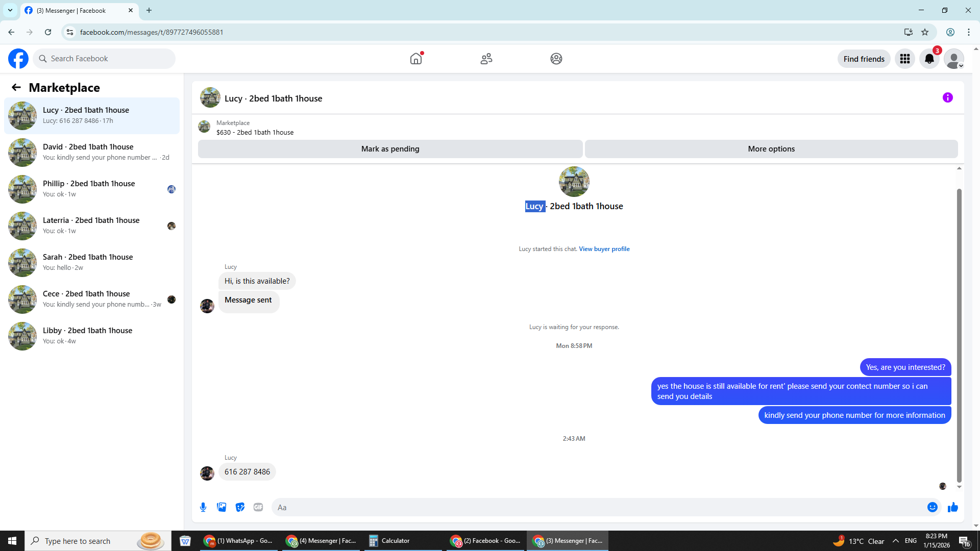Open conversation information purple icon

(x=947, y=97)
